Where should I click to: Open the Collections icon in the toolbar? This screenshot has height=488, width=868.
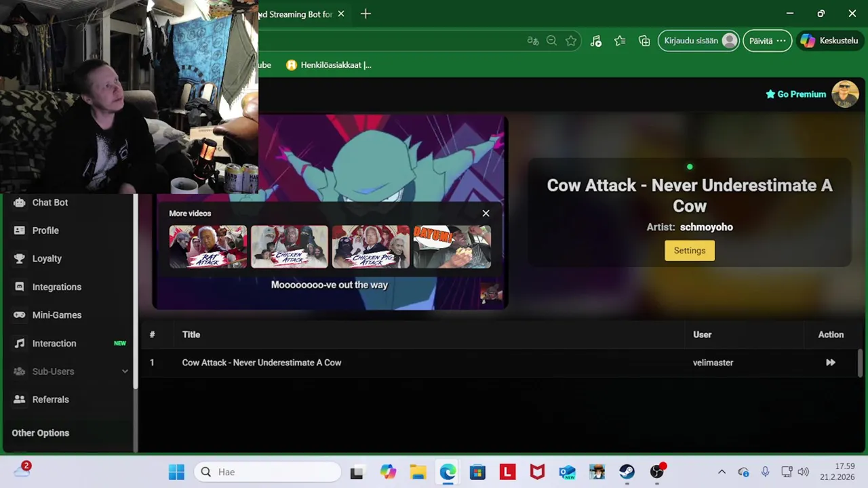(644, 41)
